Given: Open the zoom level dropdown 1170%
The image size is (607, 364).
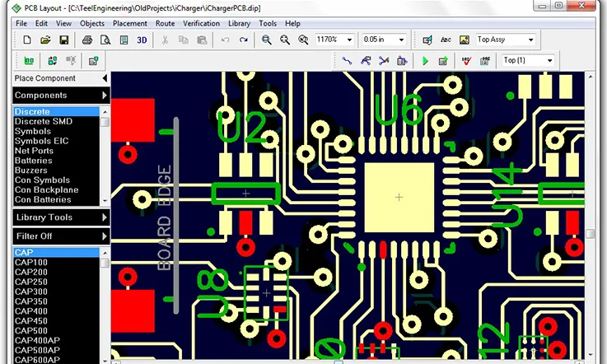Looking at the screenshot, I should pos(349,40).
